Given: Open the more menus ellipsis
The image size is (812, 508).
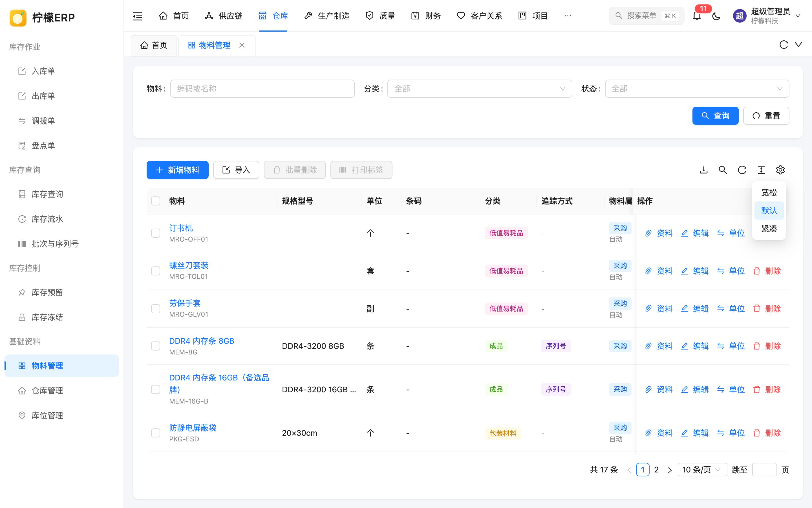Looking at the screenshot, I should click(568, 16).
